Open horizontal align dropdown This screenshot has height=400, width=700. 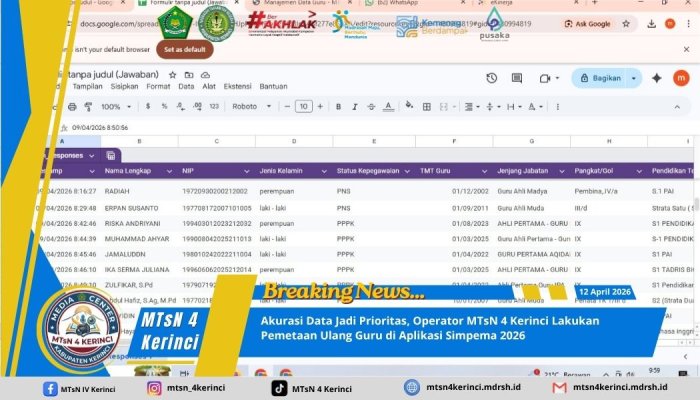(472, 107)
